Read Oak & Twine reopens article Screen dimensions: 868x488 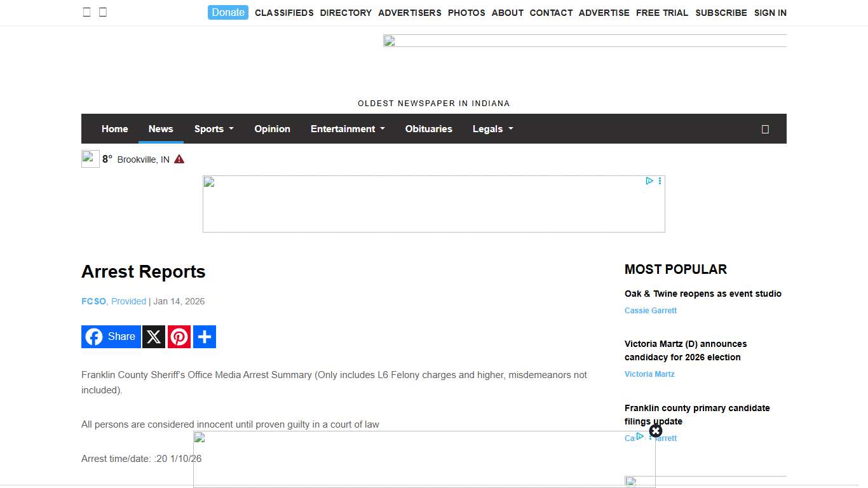(x=703, y=294)
